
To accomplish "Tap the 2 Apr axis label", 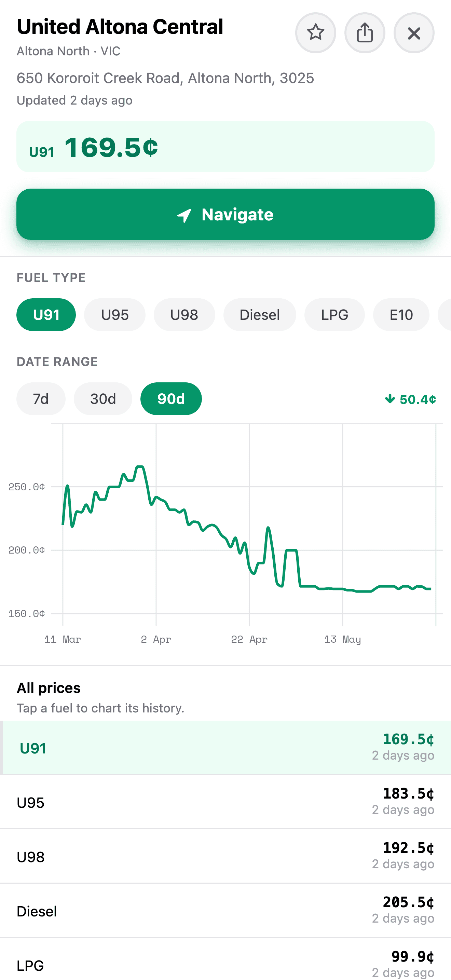I will (x=156, y=640).
